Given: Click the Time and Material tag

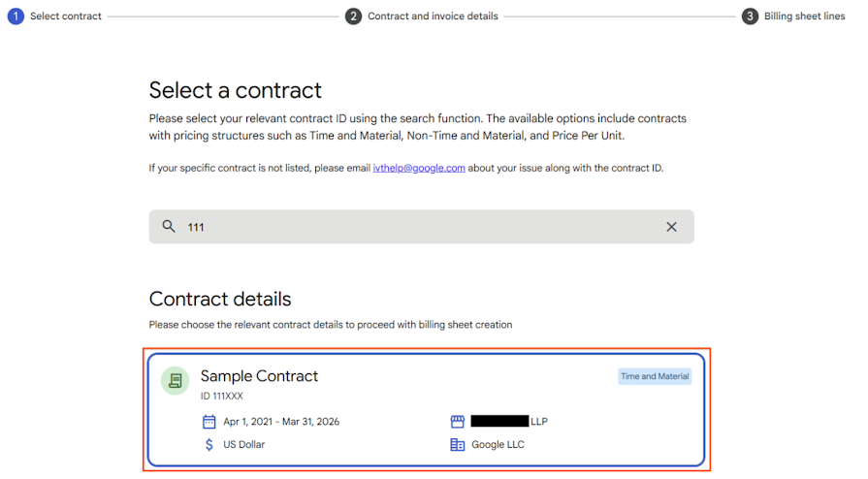Looking at the screenshot, I should click(x=655, y=376).
